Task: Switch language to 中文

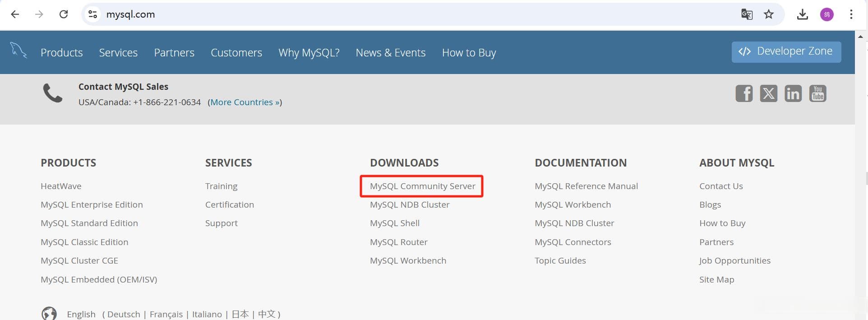Action: pyautogui.click(x=267, y=314)
